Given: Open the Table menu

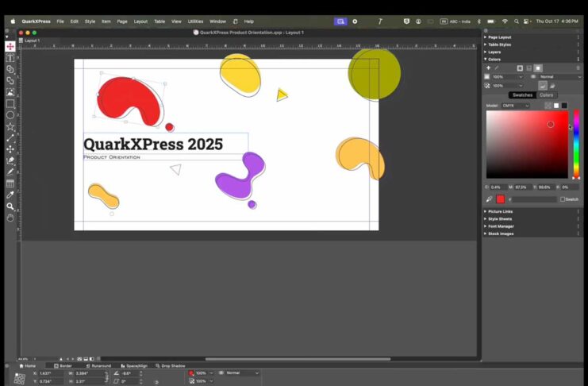Looking at the screenshot, I should point(159,21).
